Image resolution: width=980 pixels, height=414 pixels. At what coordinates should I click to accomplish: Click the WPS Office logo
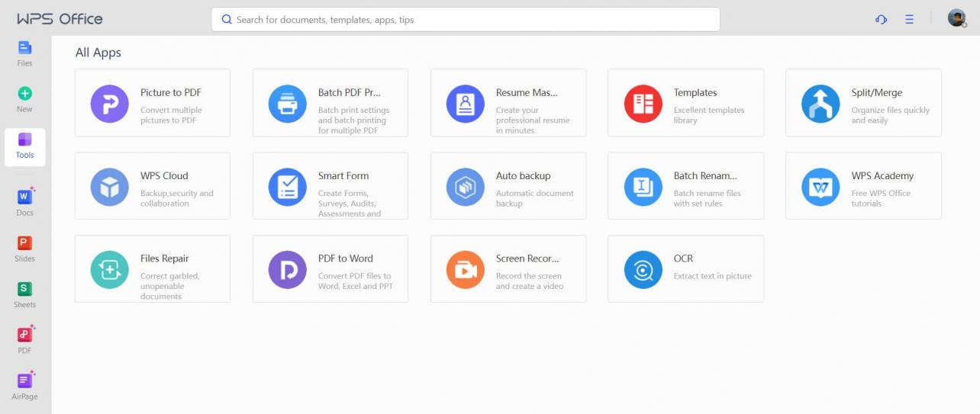60,19
